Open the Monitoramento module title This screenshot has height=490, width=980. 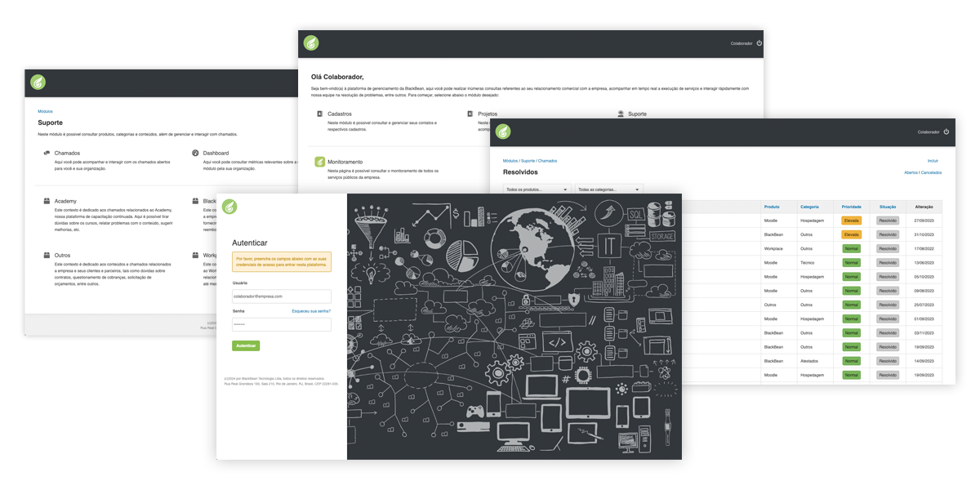(x=345, y=163)
